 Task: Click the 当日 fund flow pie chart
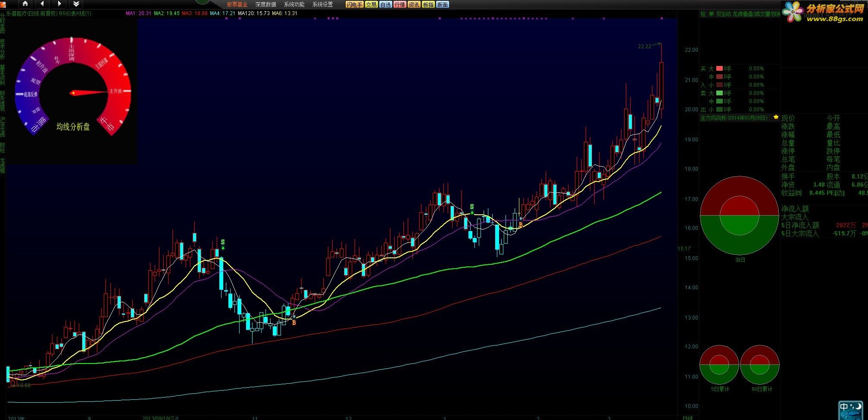coord(739,216)
